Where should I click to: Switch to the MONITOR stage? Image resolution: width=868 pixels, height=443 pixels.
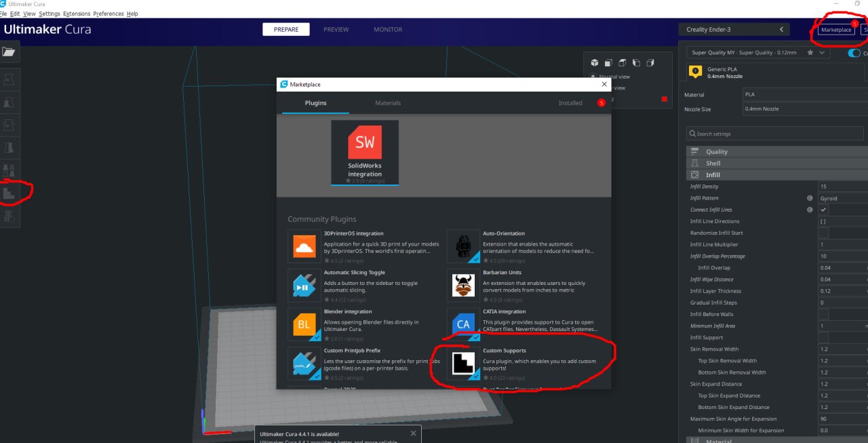[x=388, y=30]
